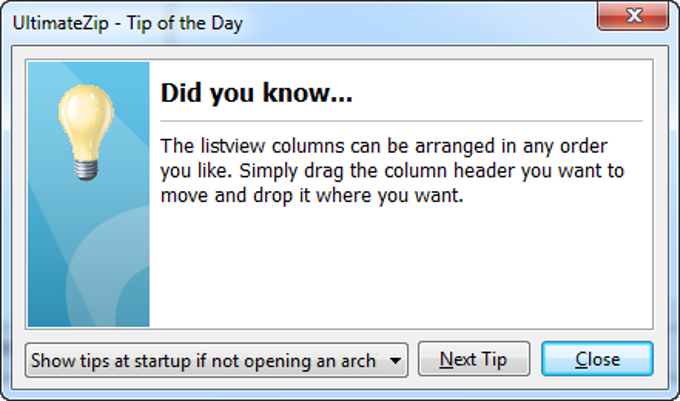Click the tip line starting "you like. Simply drag"
Image resolution: width=680 pixels, height=401 pixels.
[x=391, y=171]
